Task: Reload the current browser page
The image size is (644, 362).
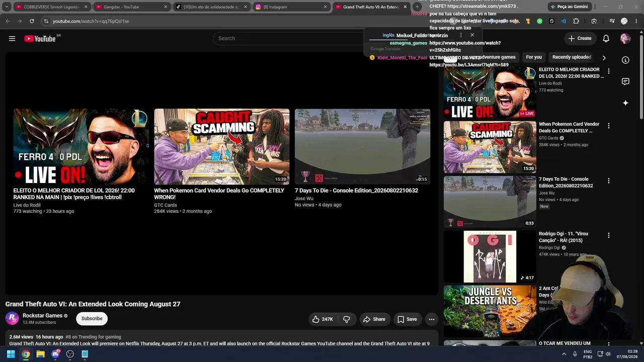Action: click(x=32, y=21)
